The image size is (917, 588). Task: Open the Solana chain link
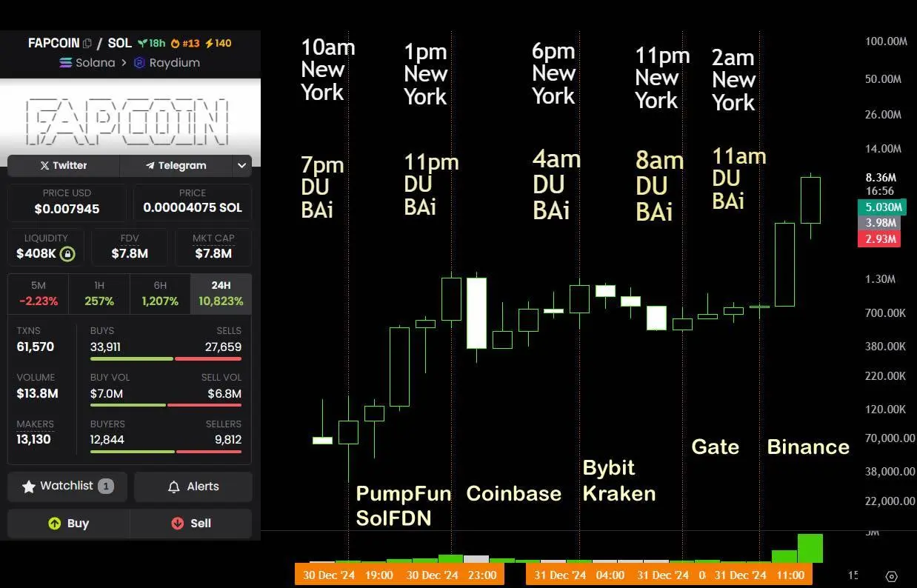[87, 63]
